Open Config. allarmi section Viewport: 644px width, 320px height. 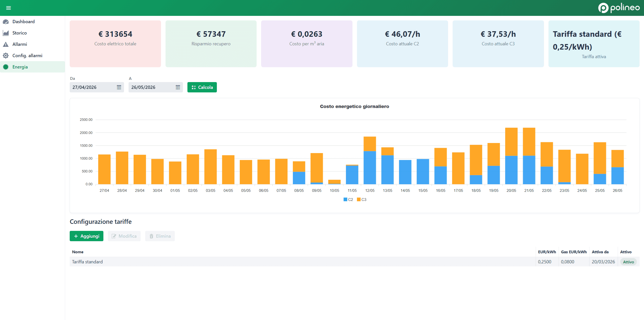click(32, 56)
